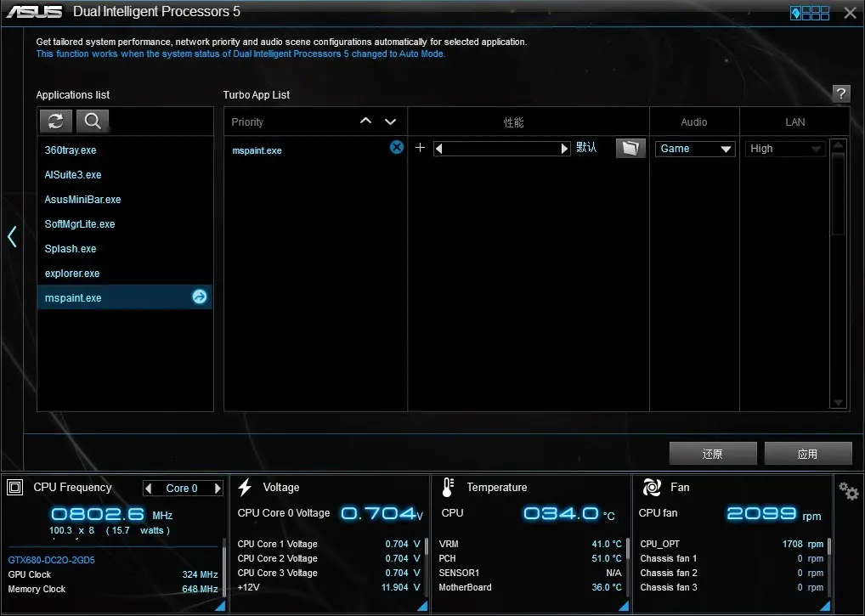Screen dimensions: 865x616
Task: Click the Fan icon
Action: pyautogui.click(x=652, y=488)
